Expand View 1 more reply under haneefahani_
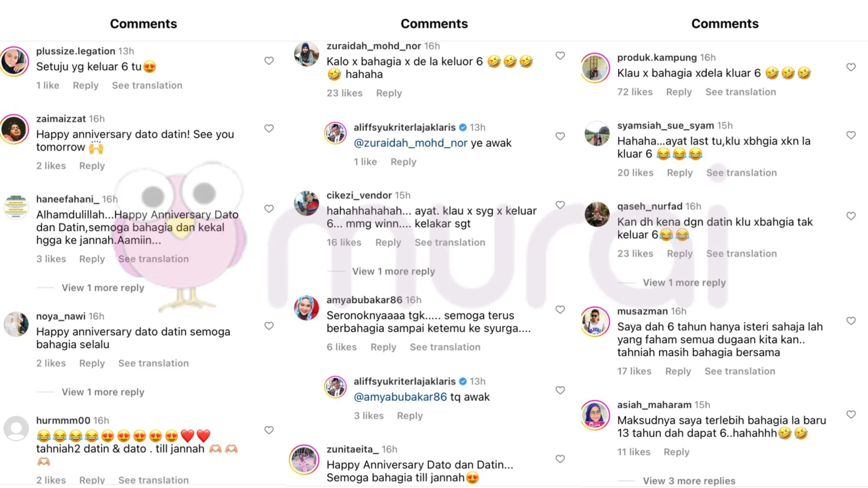Viewport: 868px width, 488px height. 103,288
